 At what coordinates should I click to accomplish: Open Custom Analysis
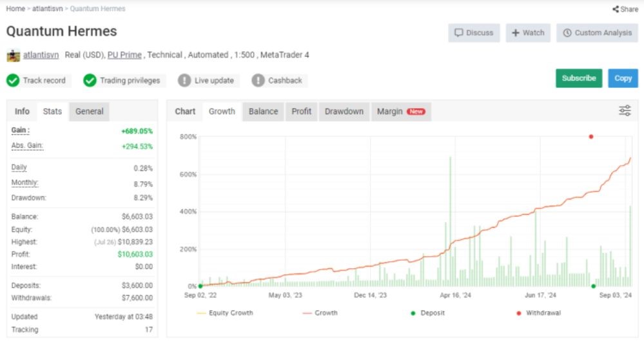tap(597, 33)
